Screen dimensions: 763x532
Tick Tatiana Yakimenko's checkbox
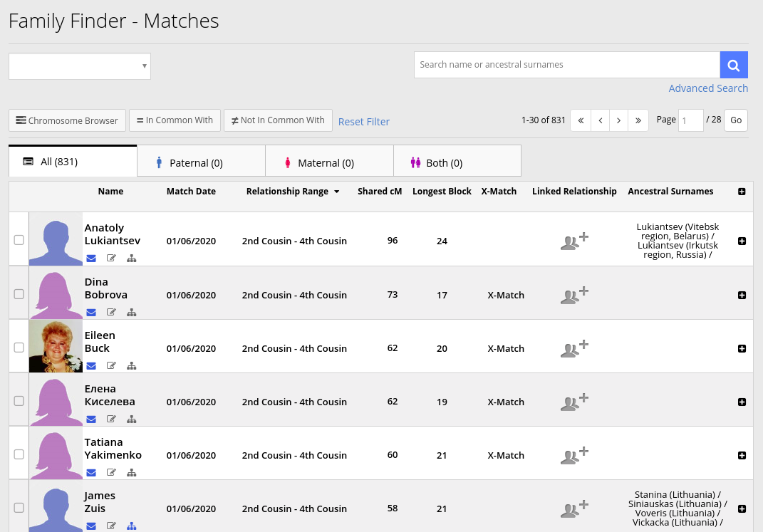pos(19,454)
